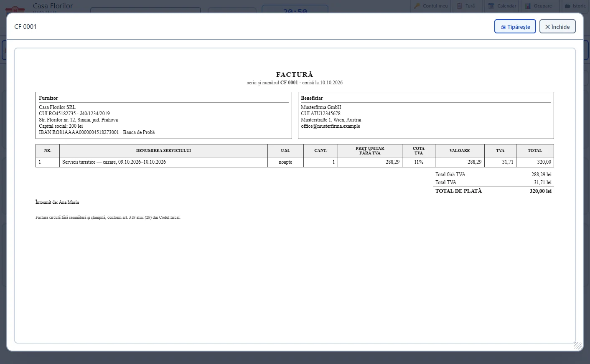Screen dimensions: 590x364
Task: Click the Contul meu label
Action: click(435, 6)
